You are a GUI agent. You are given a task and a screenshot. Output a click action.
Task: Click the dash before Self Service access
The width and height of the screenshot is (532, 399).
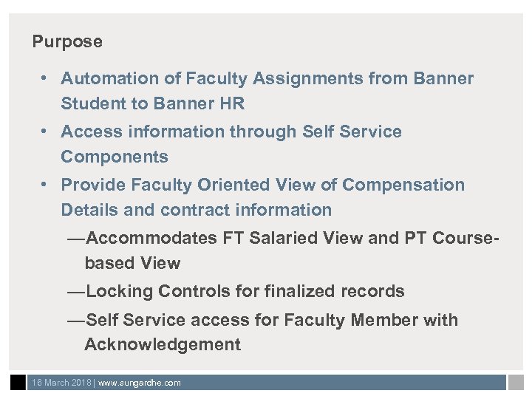[75, 320]
